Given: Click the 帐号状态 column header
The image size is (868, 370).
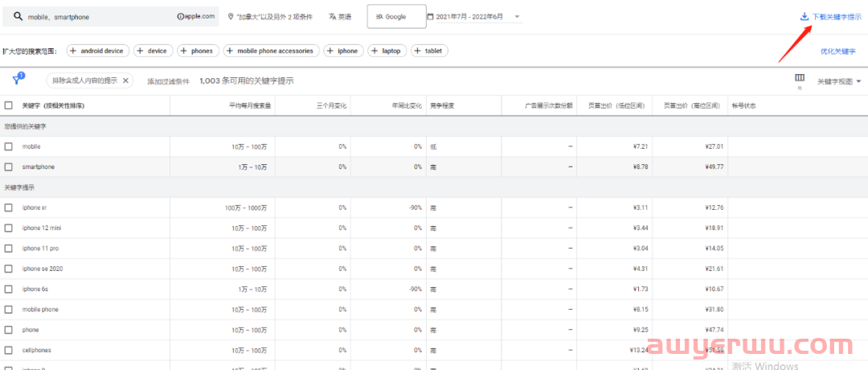Looking at the screenshot, I should 743,105.
